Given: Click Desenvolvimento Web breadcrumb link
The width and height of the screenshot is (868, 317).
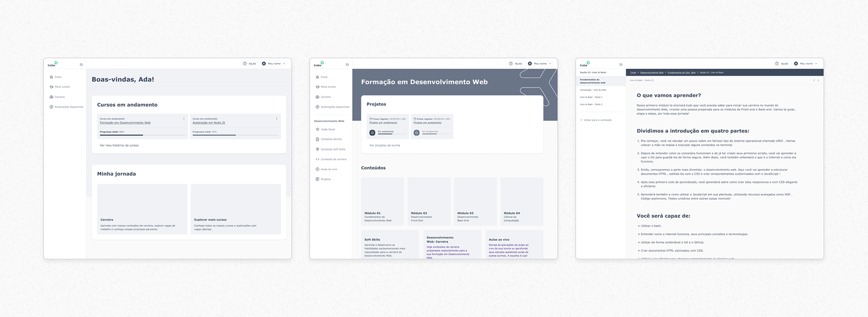Looking at the screenshot, I should [x=652, y=73].
